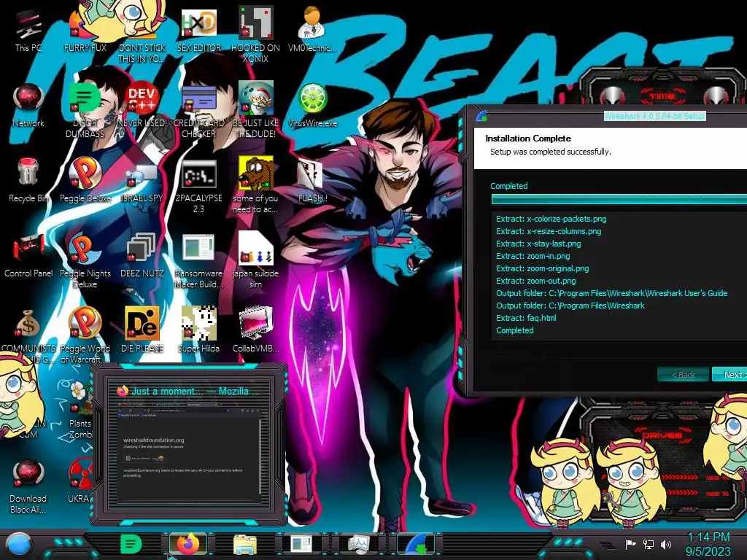The width and height of the screenshot is (747, 560).
Task: Select log line 'Extract: x-resize-columns.png'
Action: (x=549, y=231)
